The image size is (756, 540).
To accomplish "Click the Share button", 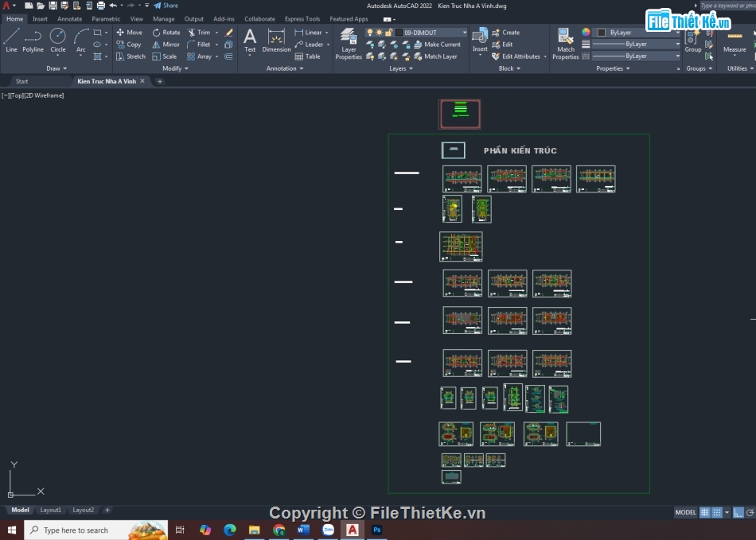I will (166, 6).
